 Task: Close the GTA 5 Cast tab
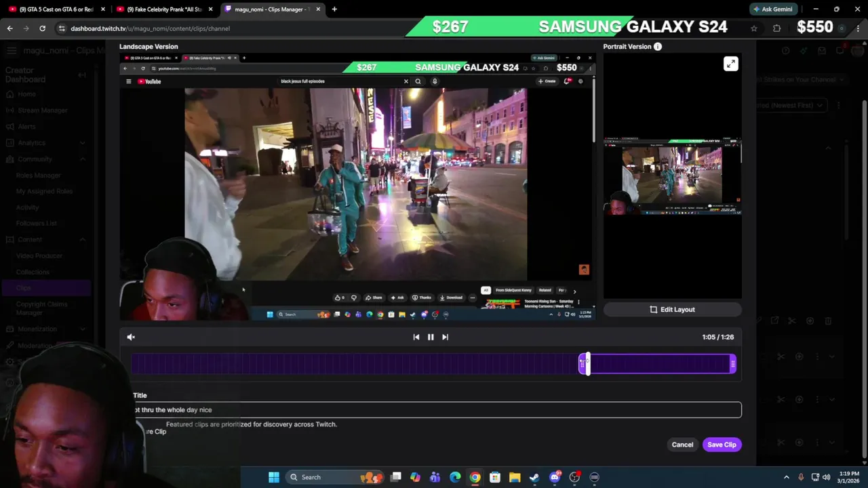click(x=103, y=9)
